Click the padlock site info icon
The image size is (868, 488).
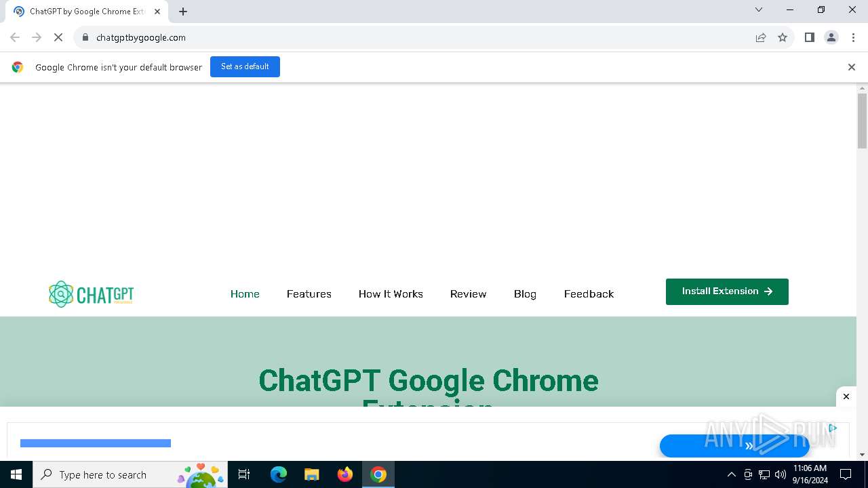[x=85, y=37]
